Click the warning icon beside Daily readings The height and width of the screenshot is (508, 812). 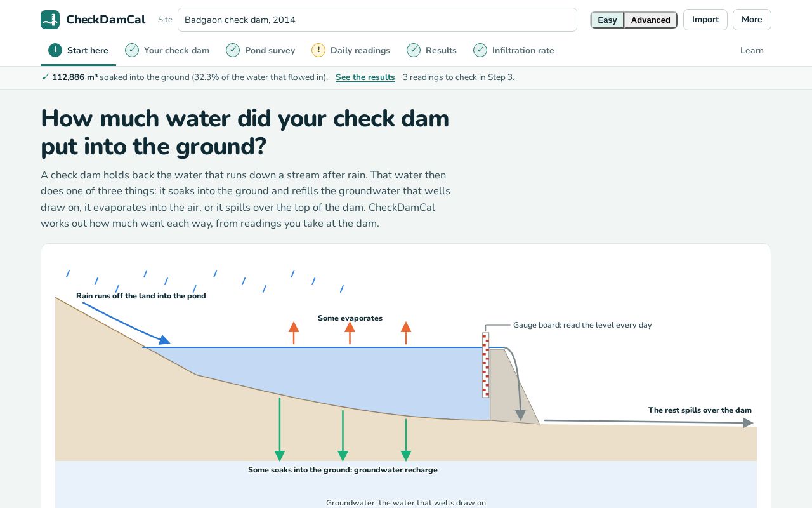[318, 50]
